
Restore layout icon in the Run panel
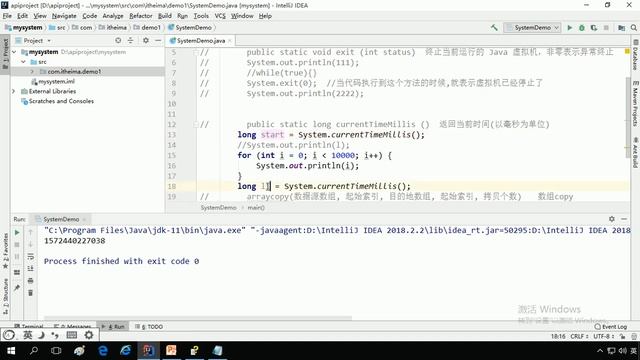tap(17, 272)
